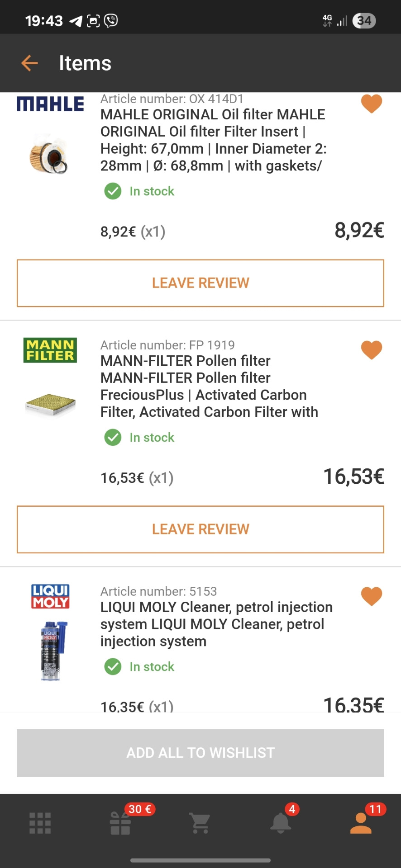Leave review for MANN-FILTER pollen filter
Viewport: 401px width, 868px height.
[200, 529]
